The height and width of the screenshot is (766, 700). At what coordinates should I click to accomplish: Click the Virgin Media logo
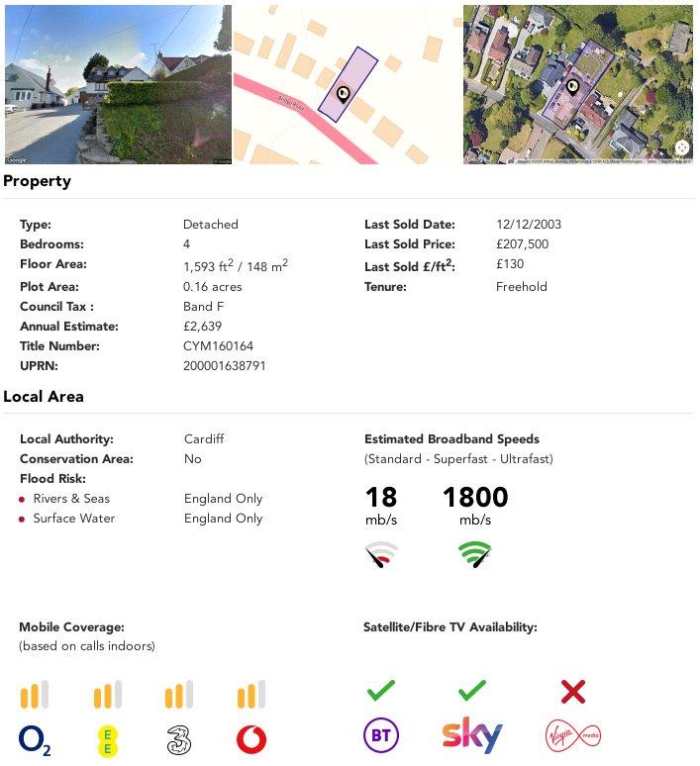coord(573,735)
